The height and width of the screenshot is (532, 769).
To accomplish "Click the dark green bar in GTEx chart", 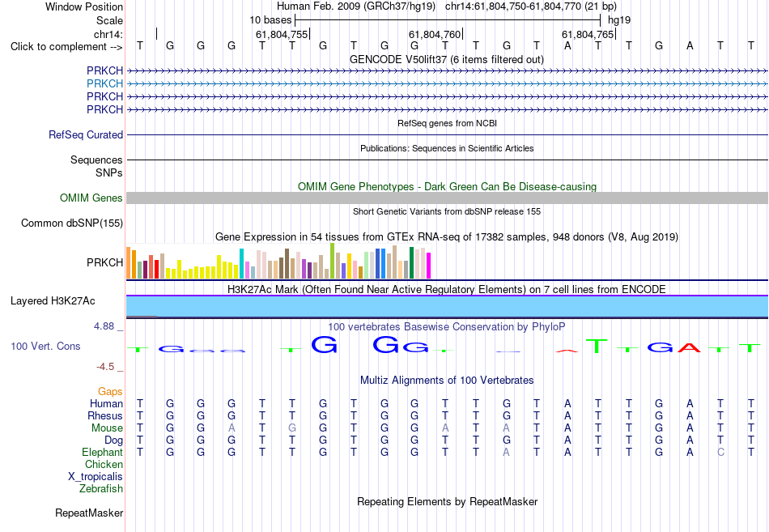I will tap(412, 263).
